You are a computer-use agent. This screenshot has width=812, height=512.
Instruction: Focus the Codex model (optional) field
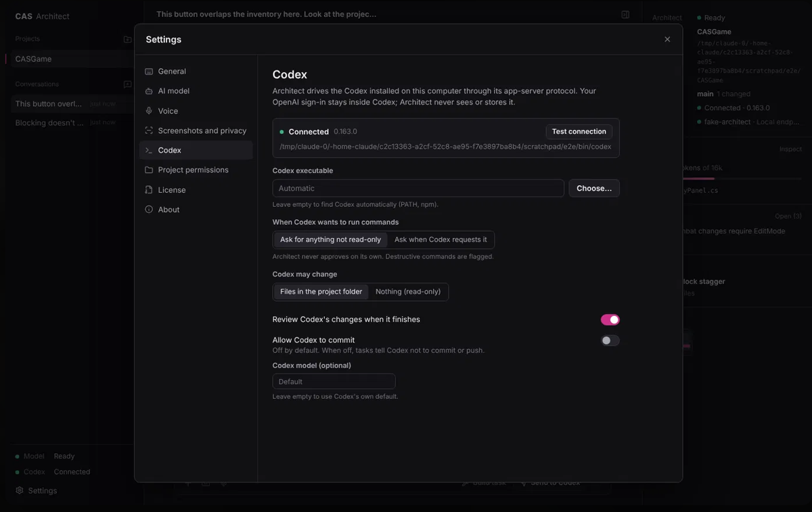334,381
